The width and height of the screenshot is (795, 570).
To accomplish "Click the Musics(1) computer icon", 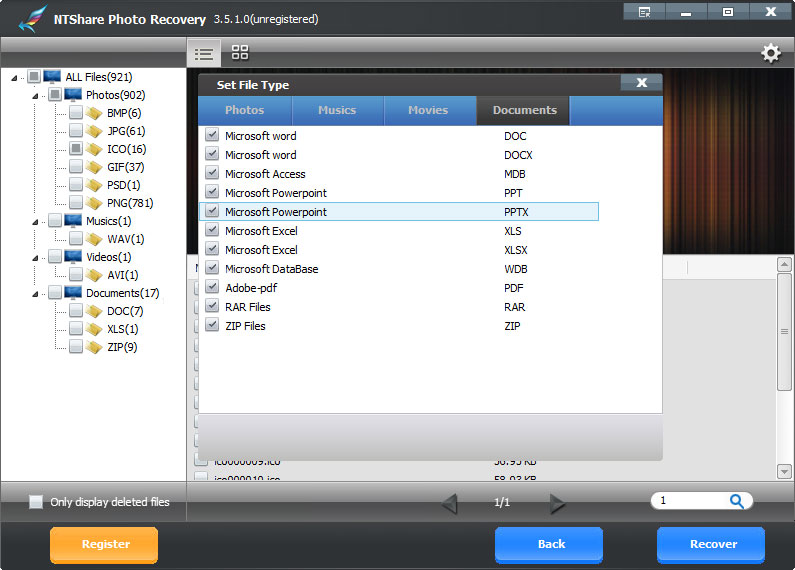I will [x=73, y=221].
